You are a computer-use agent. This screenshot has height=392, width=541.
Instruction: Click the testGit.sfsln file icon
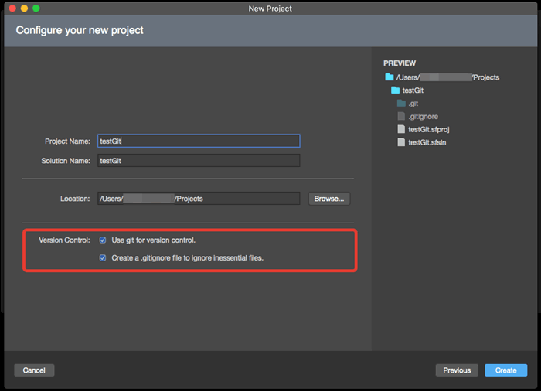point(401,142)
